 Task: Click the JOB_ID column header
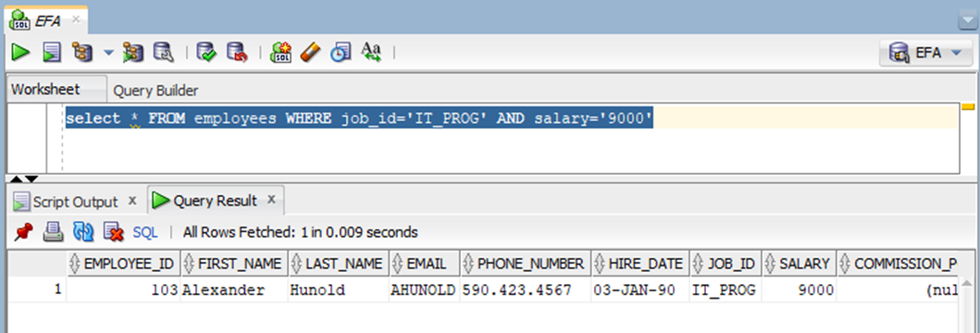coord(726,264)
